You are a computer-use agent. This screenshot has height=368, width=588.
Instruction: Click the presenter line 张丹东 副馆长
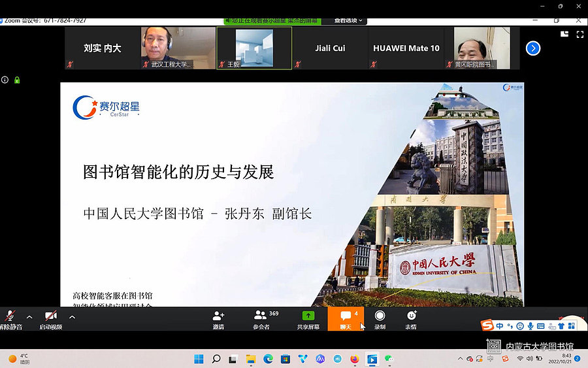268,214
